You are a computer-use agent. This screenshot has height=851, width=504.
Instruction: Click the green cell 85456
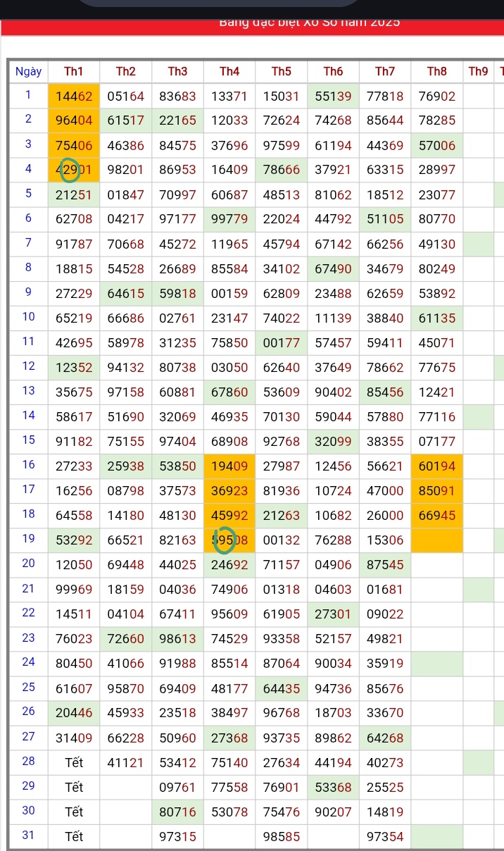(x=385, y=392)
